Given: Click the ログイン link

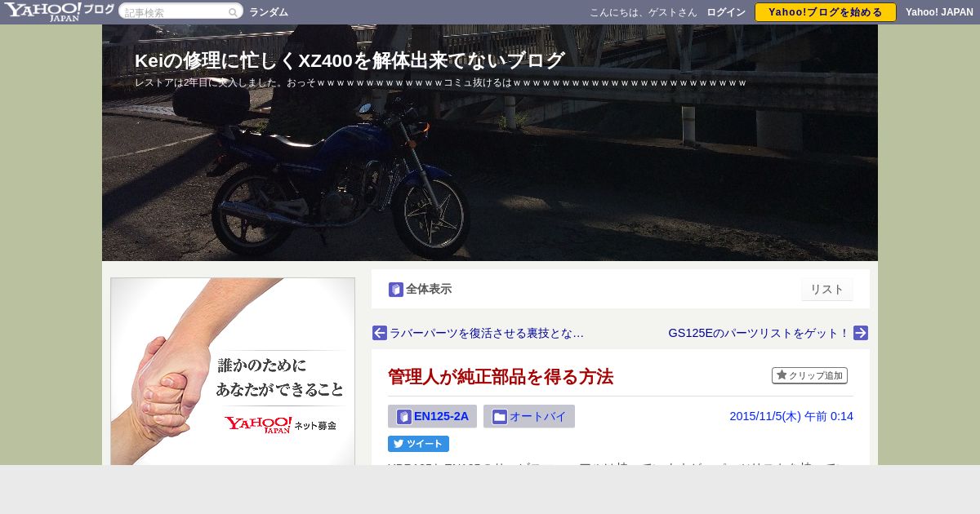Looking at the screenshot, I should [726, 12].
